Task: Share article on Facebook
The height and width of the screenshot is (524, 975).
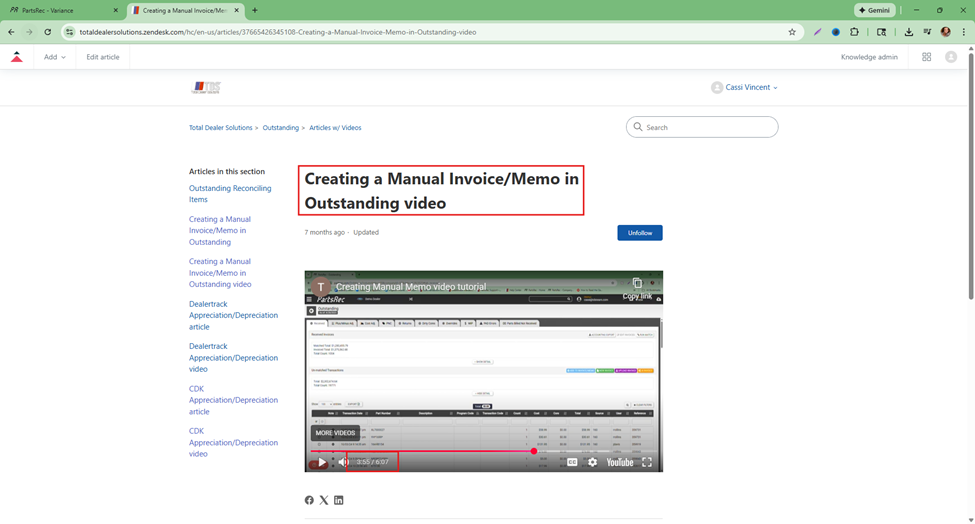Action: click(x=309, y=500)
